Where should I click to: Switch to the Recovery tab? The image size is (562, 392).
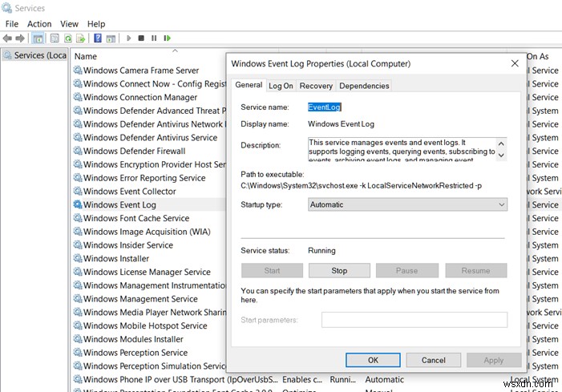316,86
